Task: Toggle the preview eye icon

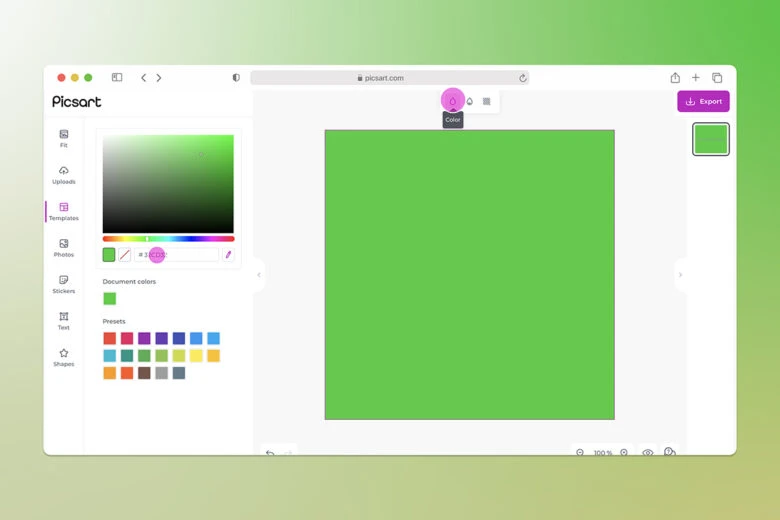Action: [x=648, y=453]
